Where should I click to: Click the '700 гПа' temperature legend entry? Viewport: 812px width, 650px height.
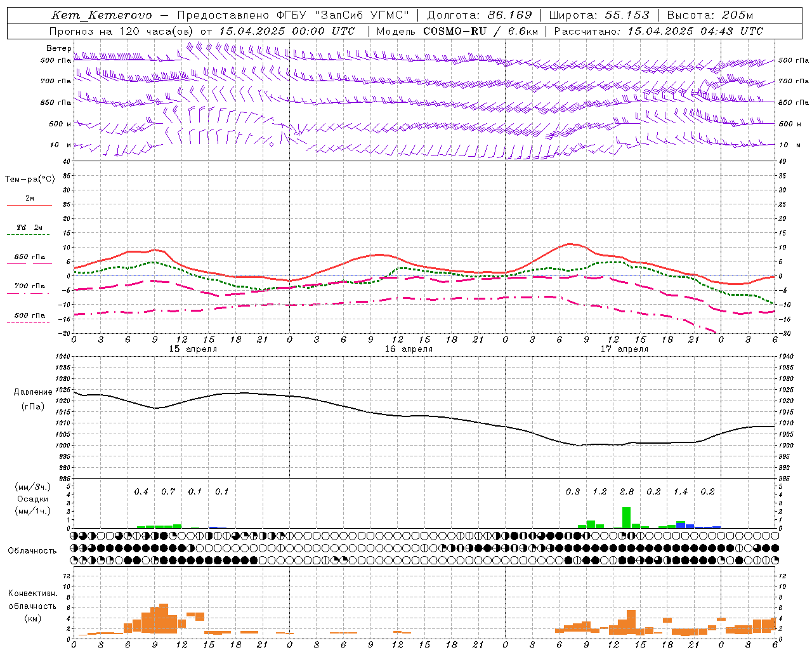(x=30, y=286)
